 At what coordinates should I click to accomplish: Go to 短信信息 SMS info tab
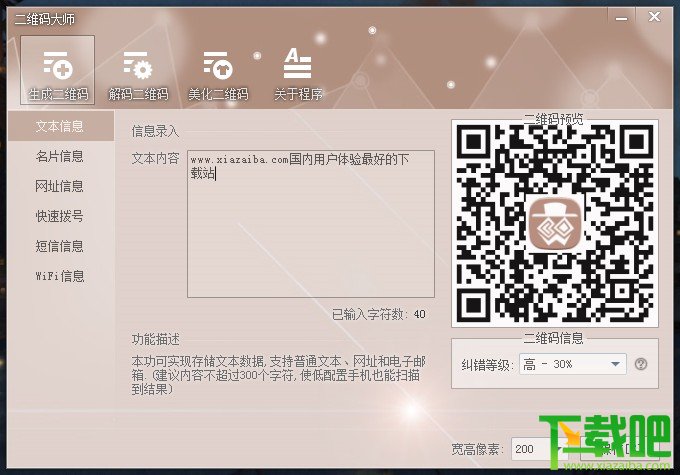click(61, 246)
